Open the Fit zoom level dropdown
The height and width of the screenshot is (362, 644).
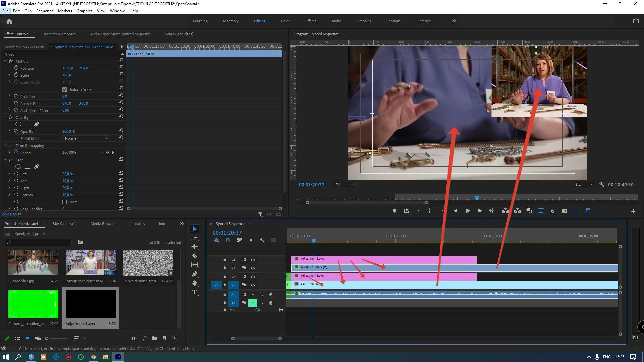click(x=344, y=185)
